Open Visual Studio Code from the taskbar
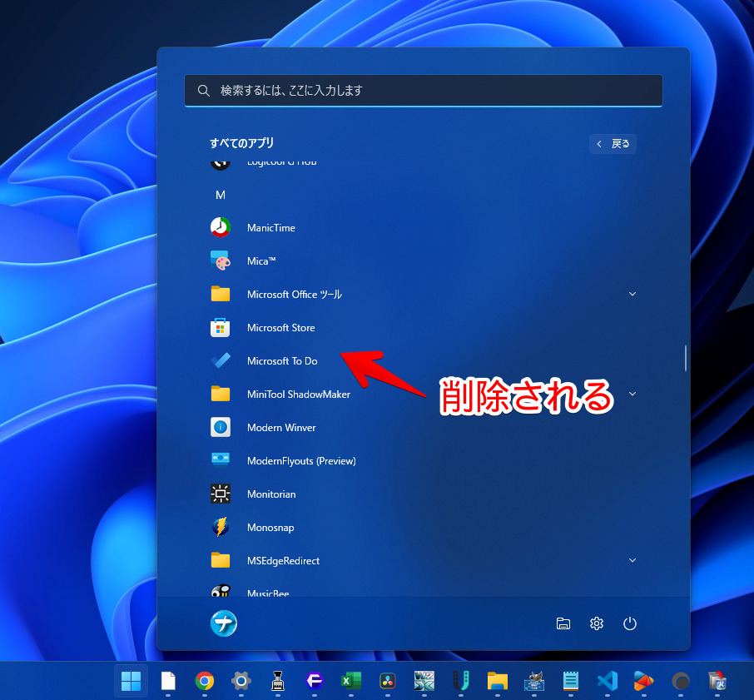The height and width of the screenshot is (700, 754). (x=608, y=681)
